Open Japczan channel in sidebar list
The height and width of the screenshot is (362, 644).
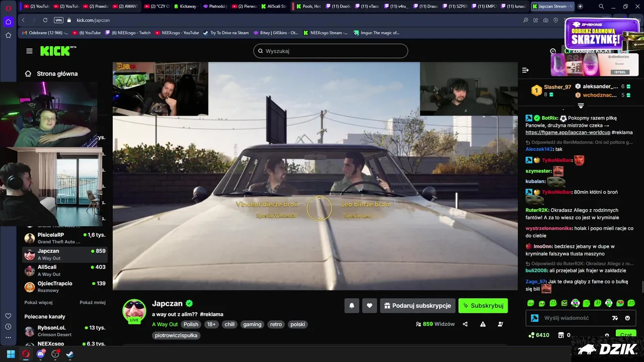pyautogui.click(x=65, y=254)
